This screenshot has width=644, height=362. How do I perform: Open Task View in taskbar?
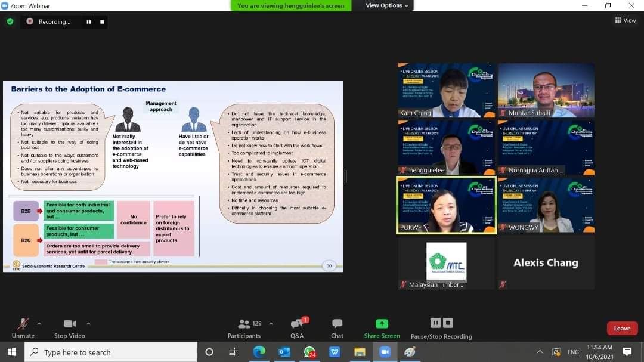pyautogui.click(x=233, y=352)
